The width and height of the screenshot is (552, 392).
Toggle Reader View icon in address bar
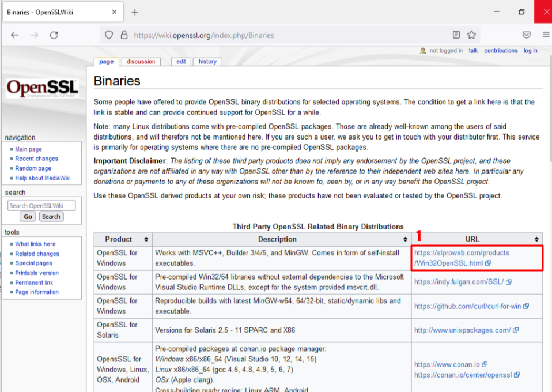tap(456, 35)
